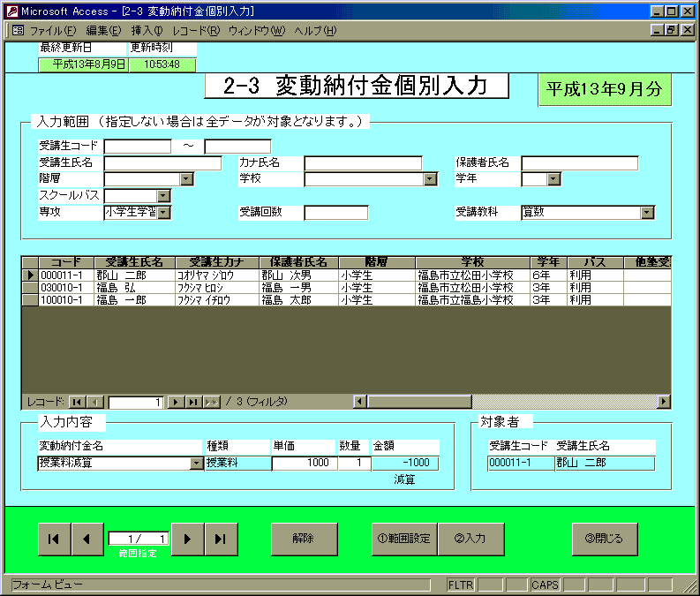Click the ②入力 button

(471, 539)
